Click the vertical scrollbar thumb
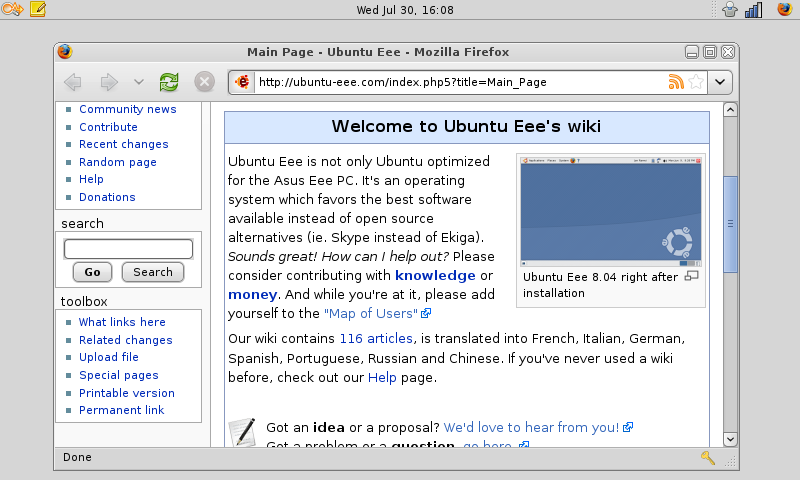800x480 pixels. click(730, 224)
